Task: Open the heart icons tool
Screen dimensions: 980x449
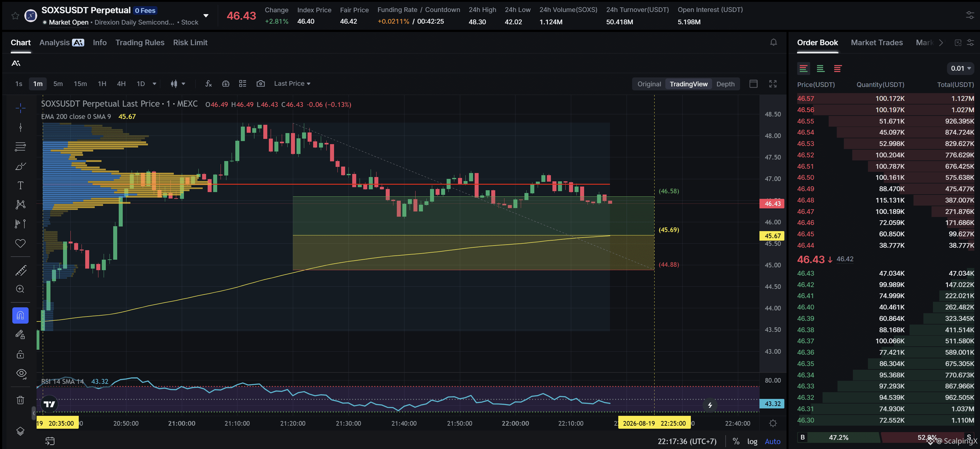Action: 21,243
